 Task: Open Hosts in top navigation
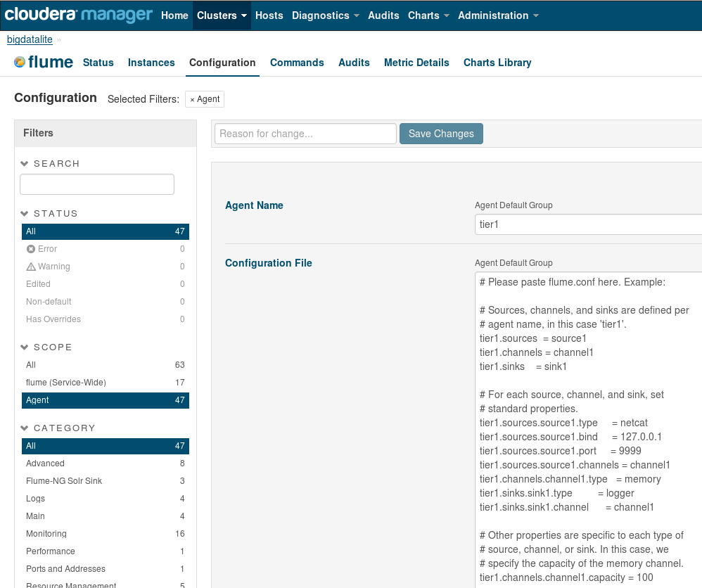point(269,15)
